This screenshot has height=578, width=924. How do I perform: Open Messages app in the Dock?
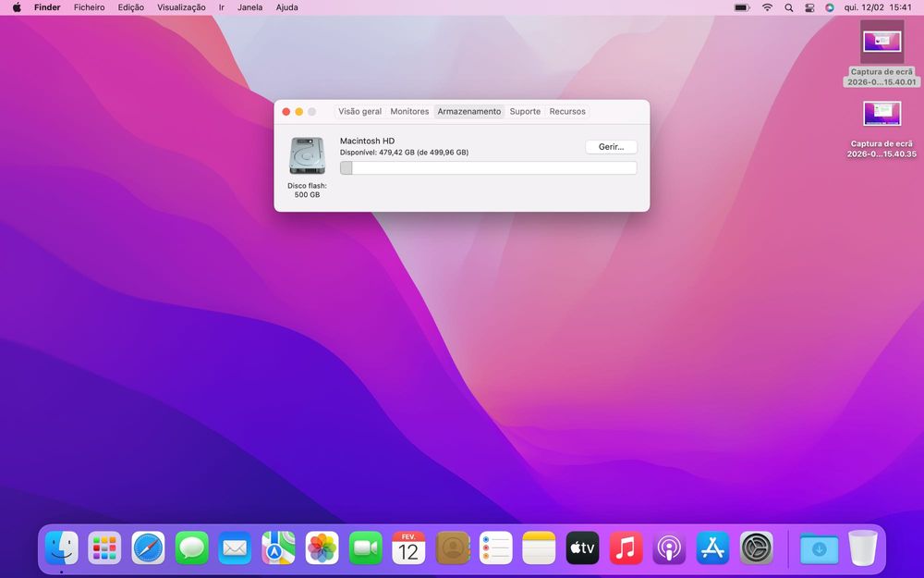[x=191, y=547]
